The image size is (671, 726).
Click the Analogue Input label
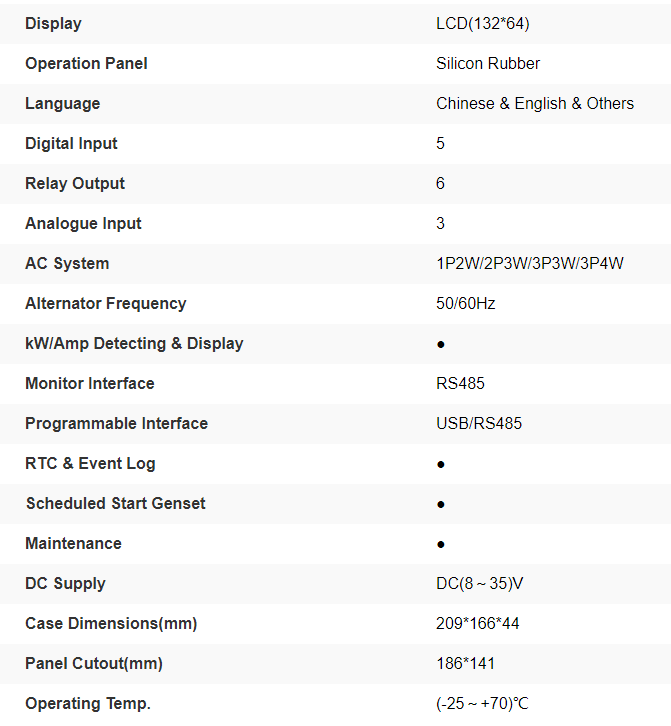click(x=83, y=223)
